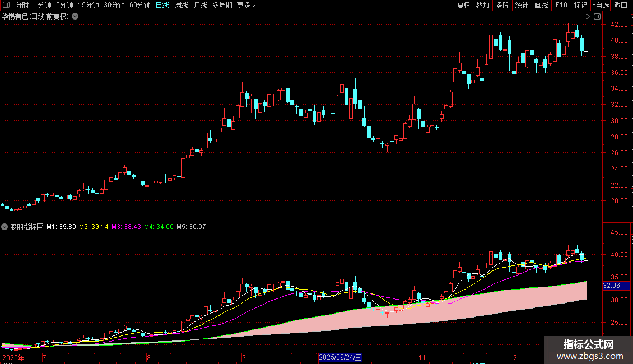633x364 pixels.
Task: Select the 日线 daily period
Action: (162, 5)
